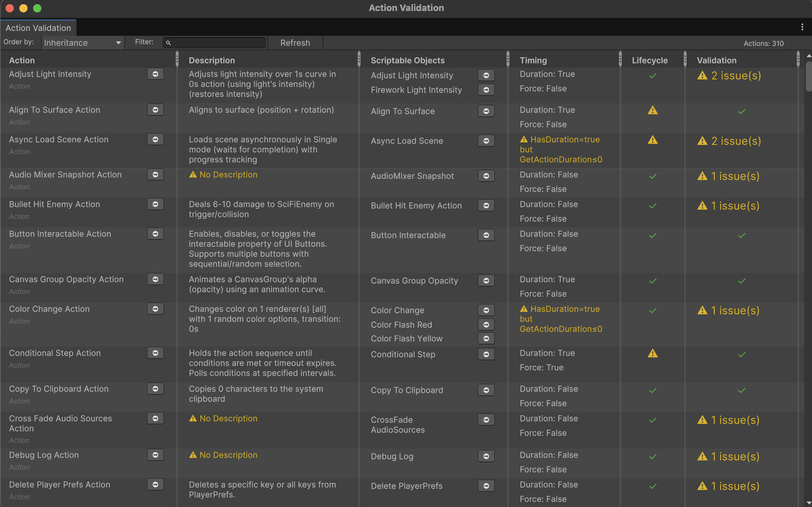Click the select button beside Debug Log Action
The height and width of the screenshot is (507, 812).
tap(155, 455)
